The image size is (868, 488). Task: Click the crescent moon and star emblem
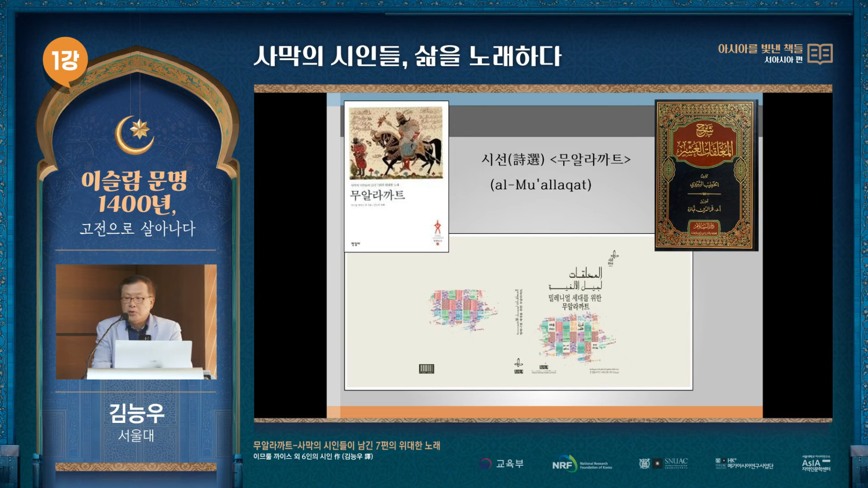pyautogui.click(x=135, y=133)
